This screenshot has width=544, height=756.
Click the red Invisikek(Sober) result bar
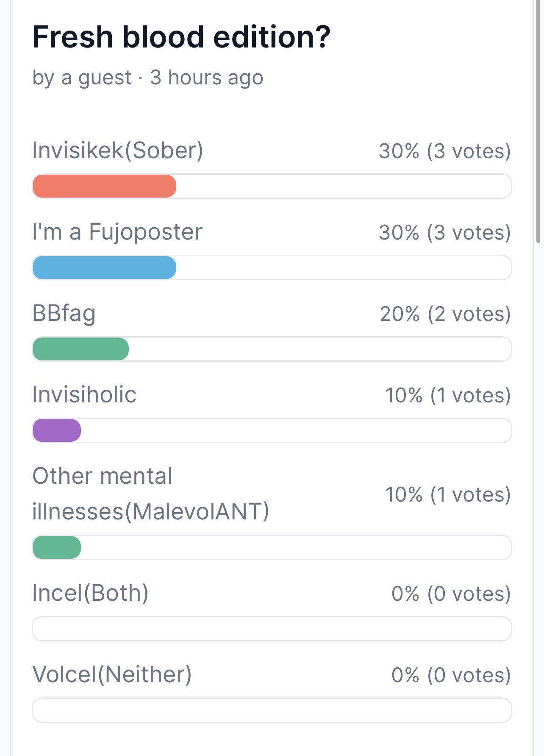104,186
